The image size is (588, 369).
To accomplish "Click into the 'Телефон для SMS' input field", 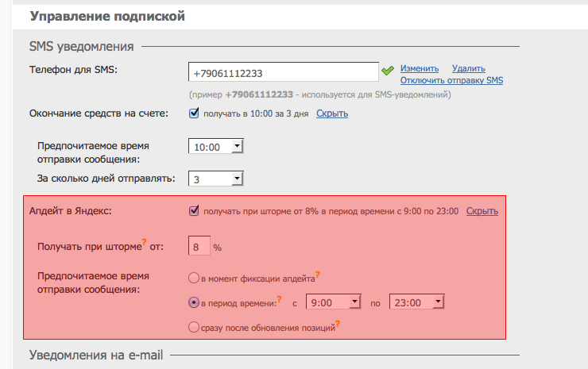I will click(283, 72).
